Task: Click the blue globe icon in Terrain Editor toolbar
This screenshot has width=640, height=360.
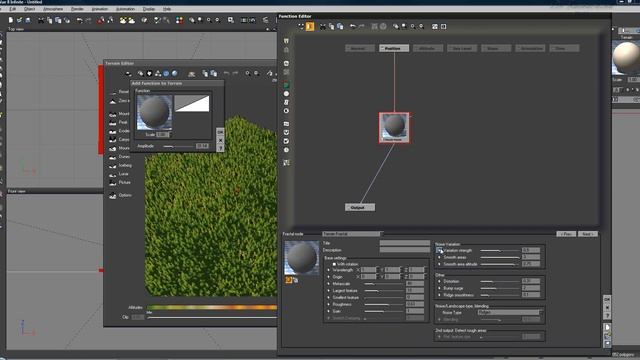Action: tap(166, 73)
